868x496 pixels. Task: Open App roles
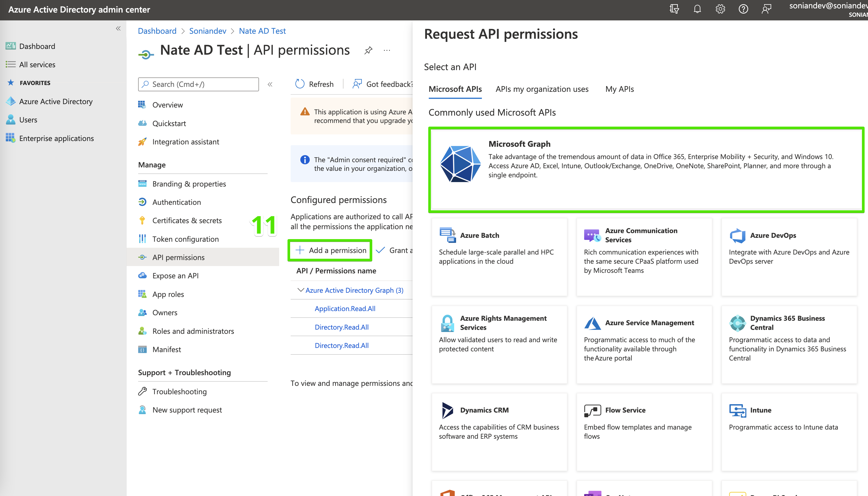click(168, 294)
